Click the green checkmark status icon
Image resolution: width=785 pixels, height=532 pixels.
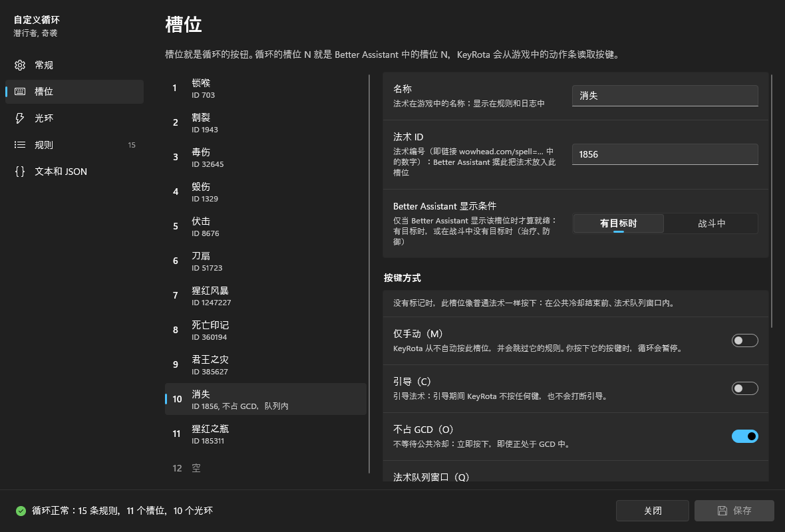click(21, 511)
